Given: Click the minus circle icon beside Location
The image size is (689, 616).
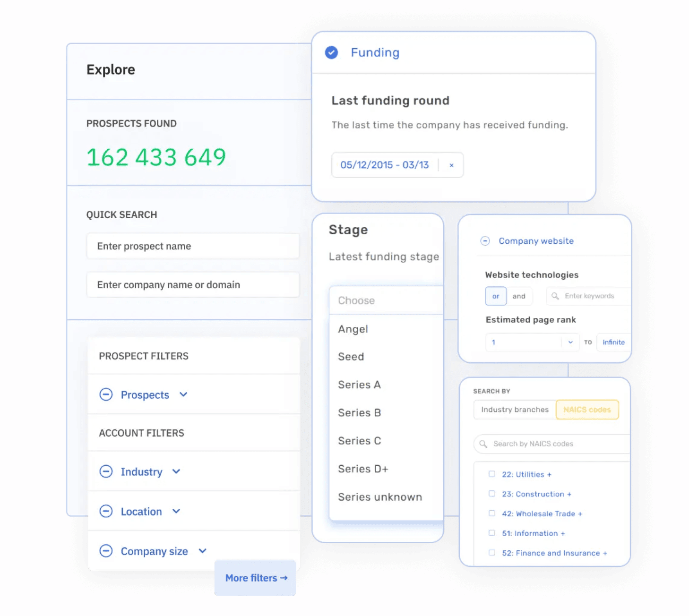Looking at the screenshot, I should tap(106, 511).
